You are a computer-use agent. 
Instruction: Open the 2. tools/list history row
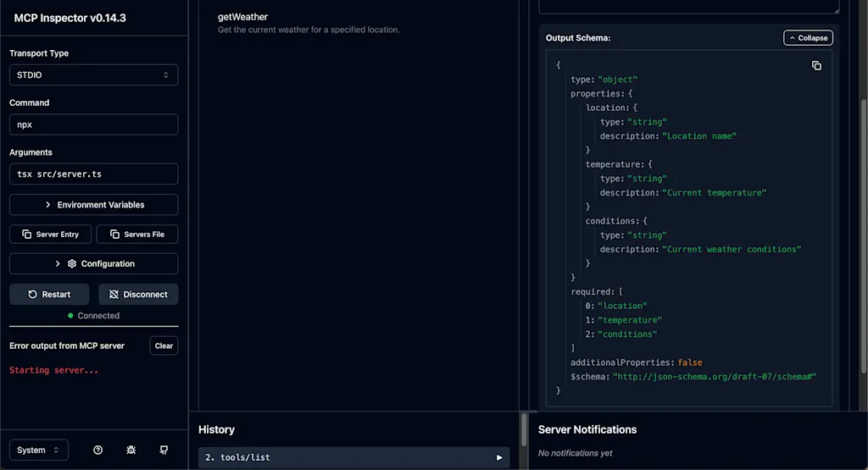[x=353, y=458]
